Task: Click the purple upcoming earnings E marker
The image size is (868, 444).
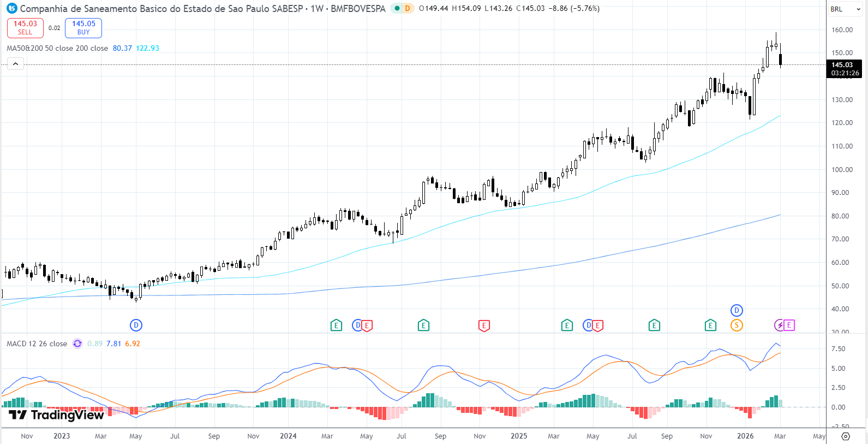Action: pyautogui.click(x=789, y=325)
